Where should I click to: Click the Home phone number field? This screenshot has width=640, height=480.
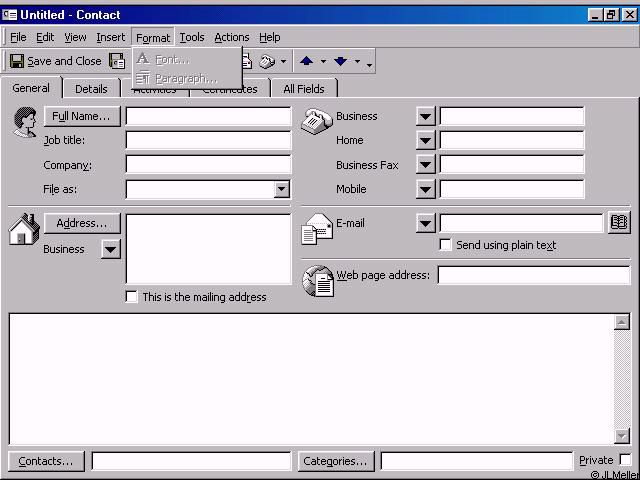coord(512,140)
